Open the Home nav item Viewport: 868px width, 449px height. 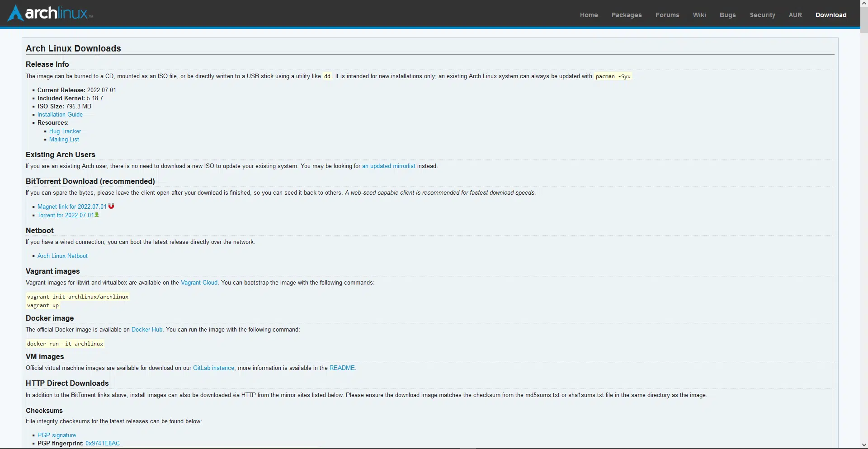[589, 15]
